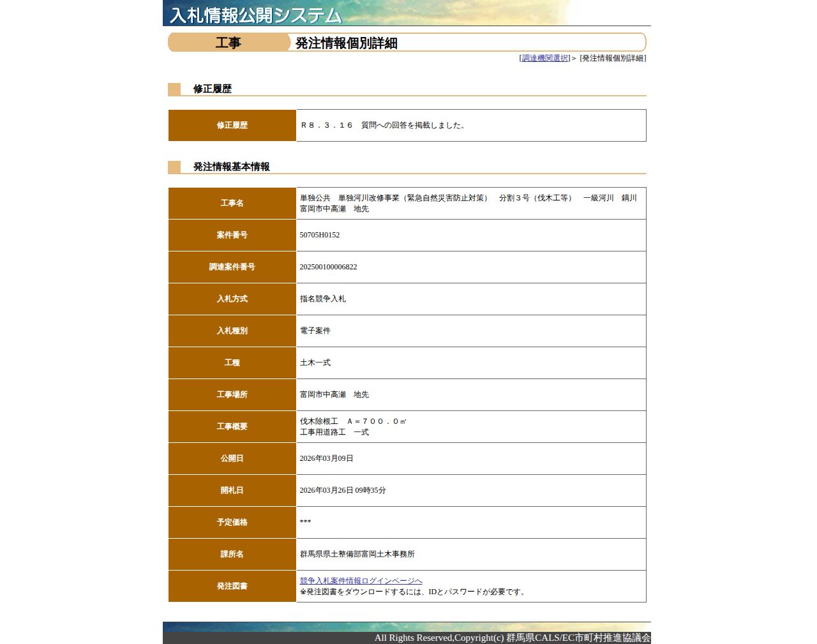
Task: Click the 工事場所 row header
Action: (232, 394)
